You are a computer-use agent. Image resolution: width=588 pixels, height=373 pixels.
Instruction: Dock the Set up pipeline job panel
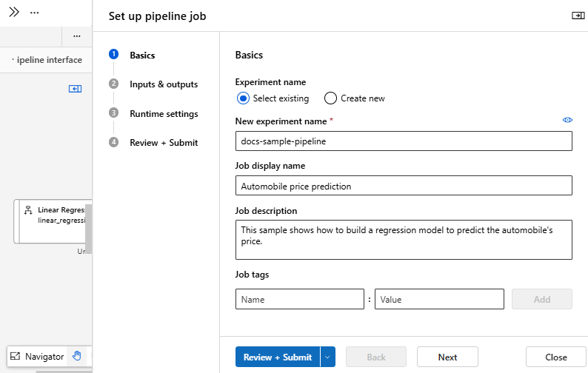pos(578,16)
